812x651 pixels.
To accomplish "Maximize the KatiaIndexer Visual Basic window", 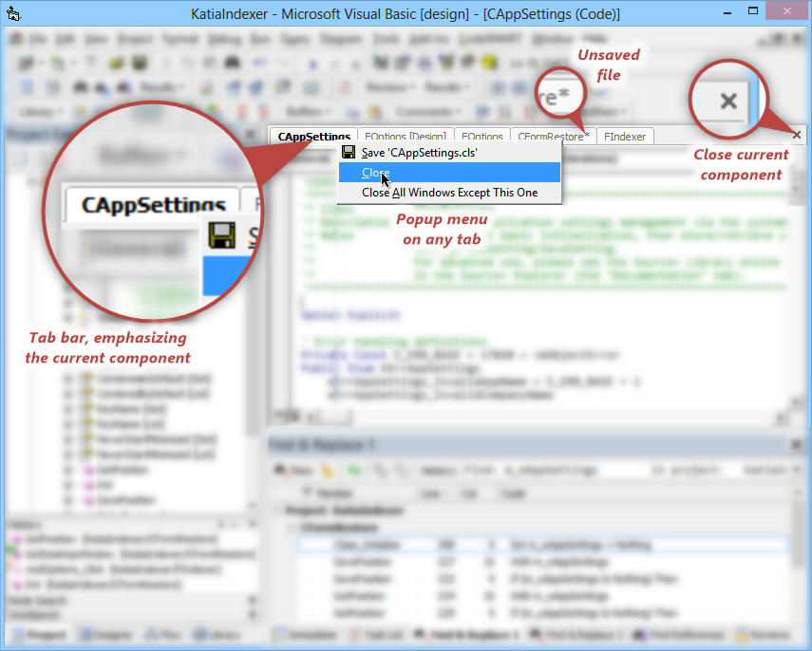I will point(753,10).
